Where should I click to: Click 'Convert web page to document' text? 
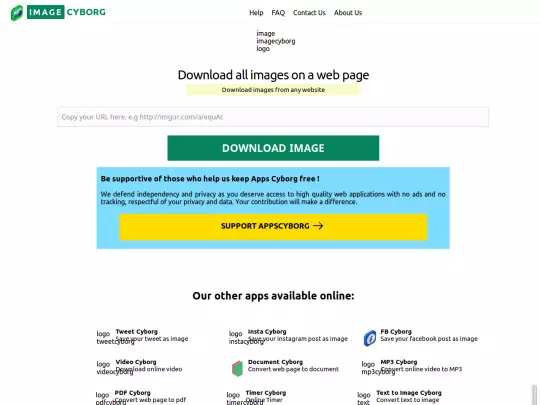293,369
